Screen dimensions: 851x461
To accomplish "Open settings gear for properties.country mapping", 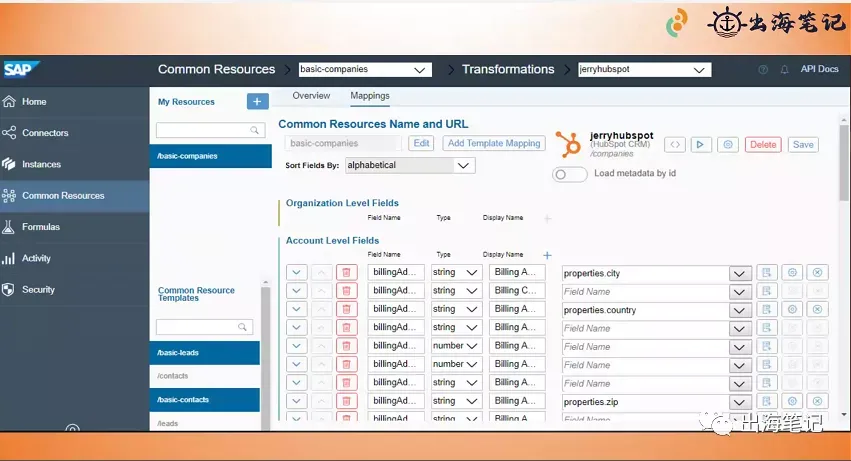I will (x=792, y=310).
